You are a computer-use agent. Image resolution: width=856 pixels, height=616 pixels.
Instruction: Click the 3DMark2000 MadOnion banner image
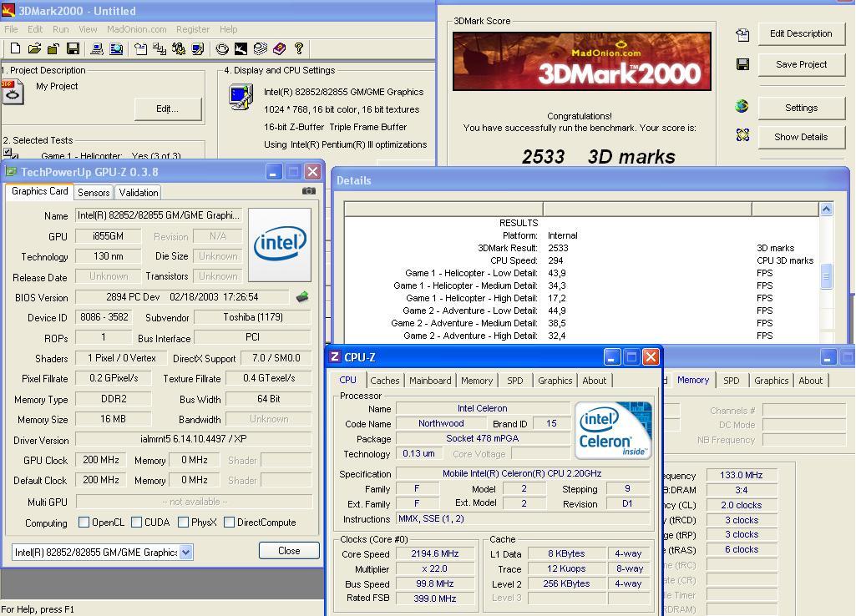[x=582, y=61]
